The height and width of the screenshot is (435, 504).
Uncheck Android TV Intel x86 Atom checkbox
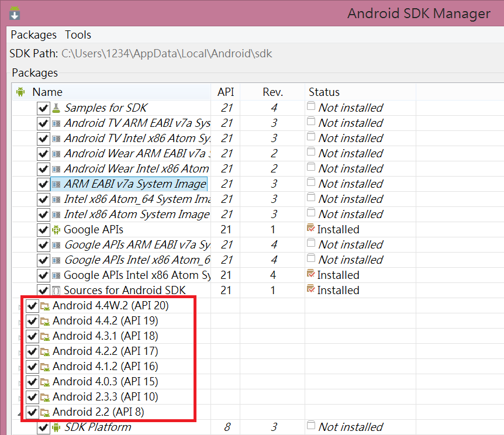pyautogui.click(x=43, y=139)
